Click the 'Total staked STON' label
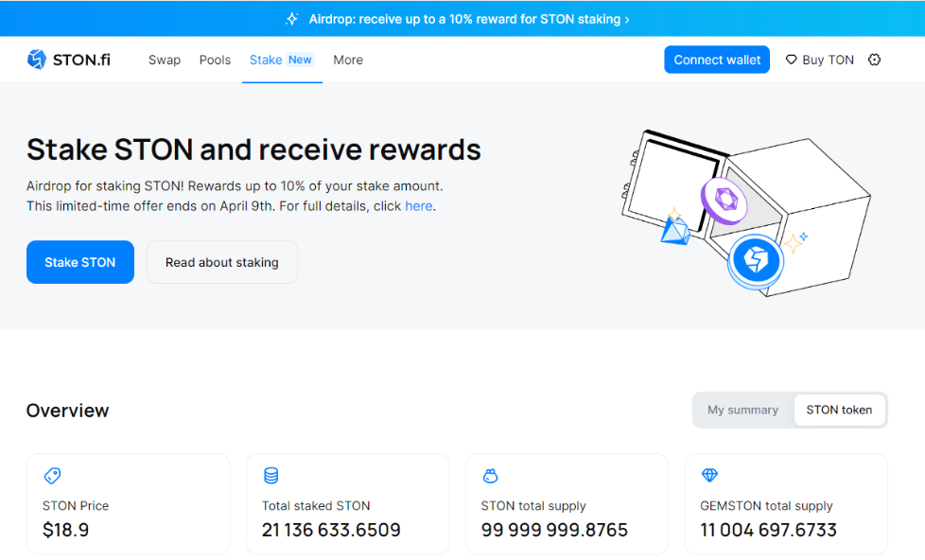The image size is (925, 560). [x=316, y=506]
